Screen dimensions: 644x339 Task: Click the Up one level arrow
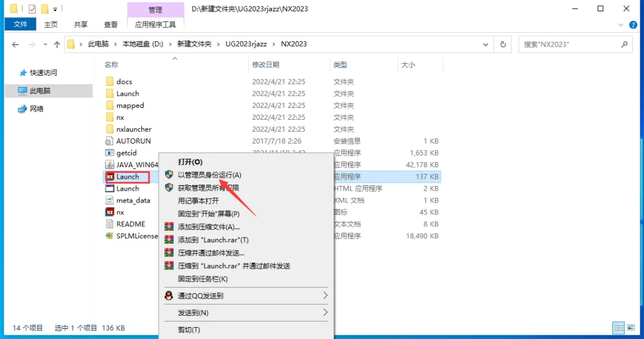pyautogui.click(x=57, y=44)
